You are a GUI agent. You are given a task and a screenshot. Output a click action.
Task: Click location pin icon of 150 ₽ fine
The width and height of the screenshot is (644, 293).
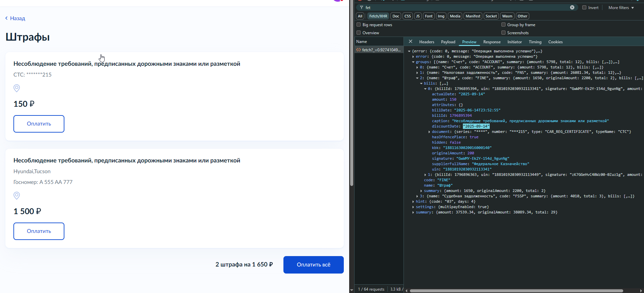16,88
